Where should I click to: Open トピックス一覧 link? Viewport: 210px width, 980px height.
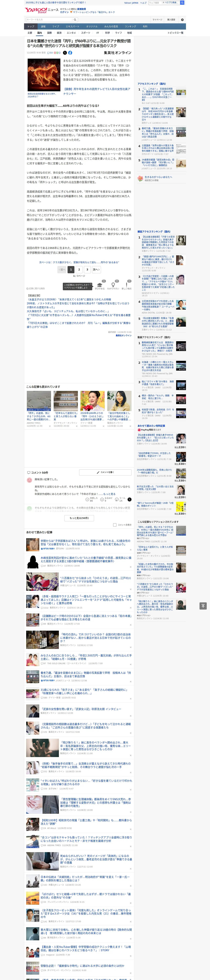[175, 33]
